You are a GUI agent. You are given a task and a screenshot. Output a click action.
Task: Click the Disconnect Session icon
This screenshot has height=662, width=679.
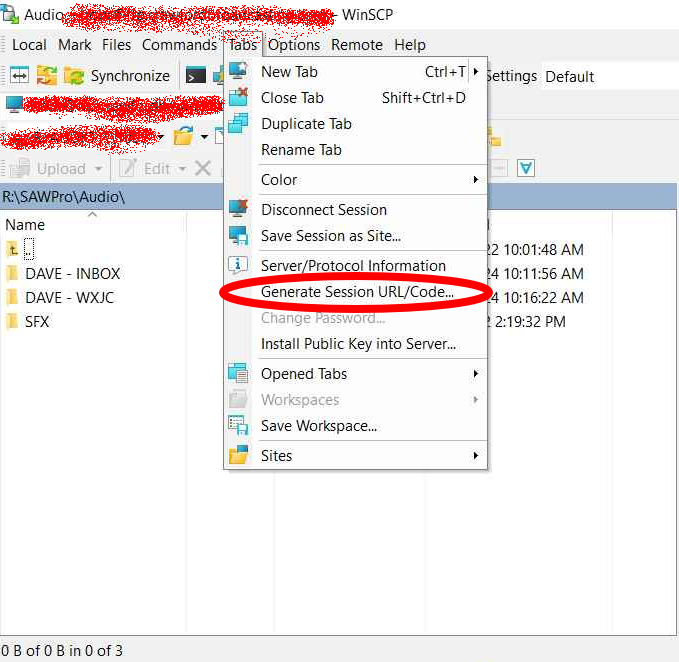(x=238, y=209)
